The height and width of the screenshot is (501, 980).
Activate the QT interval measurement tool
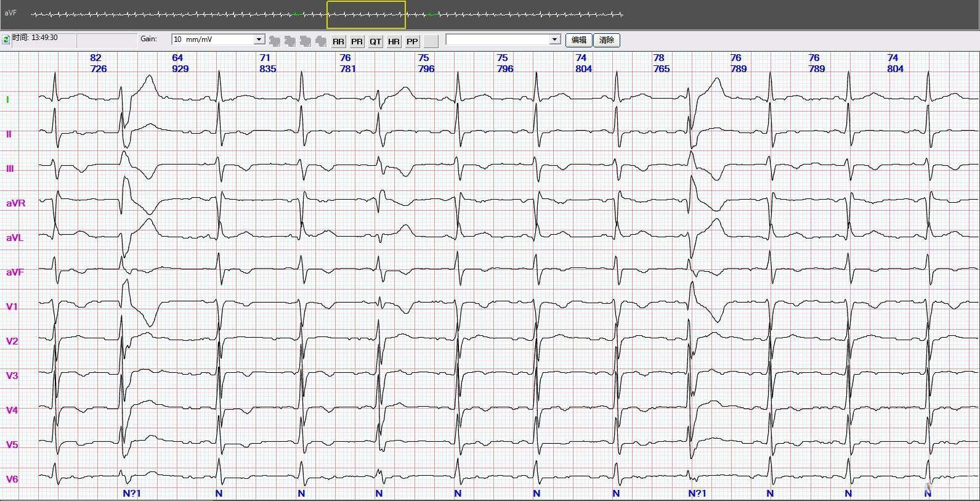[375, 41]
